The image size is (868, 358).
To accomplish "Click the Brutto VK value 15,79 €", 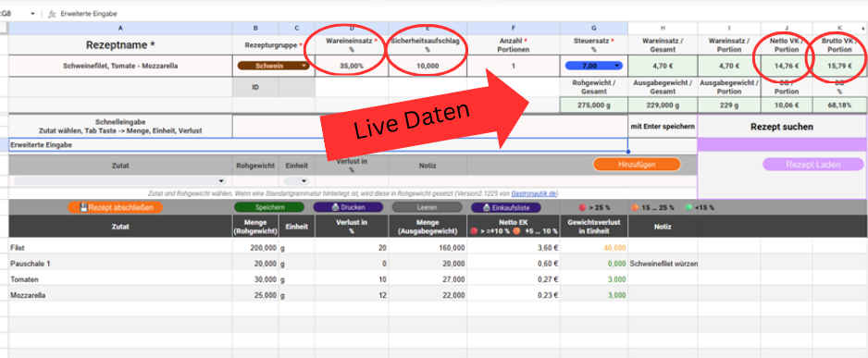I will (839, 66).
